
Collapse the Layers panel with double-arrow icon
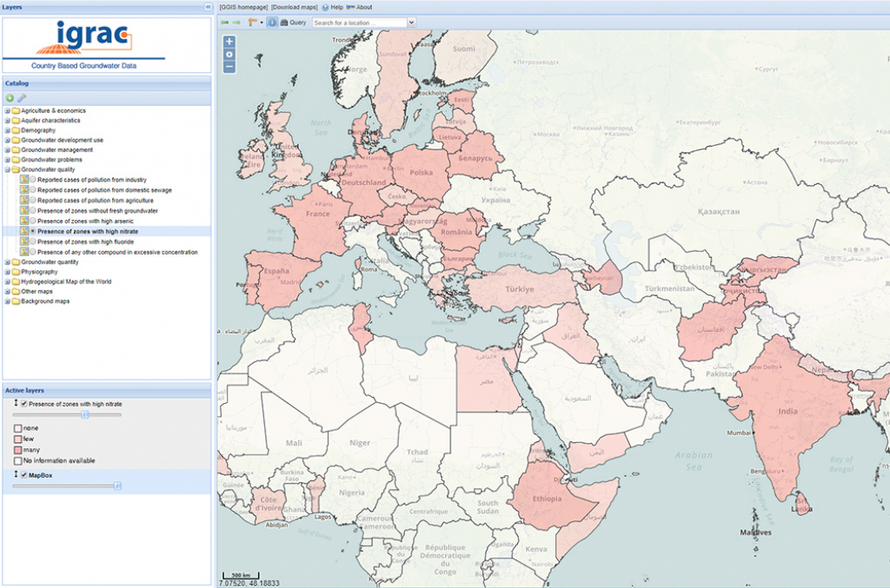(208, 7)
